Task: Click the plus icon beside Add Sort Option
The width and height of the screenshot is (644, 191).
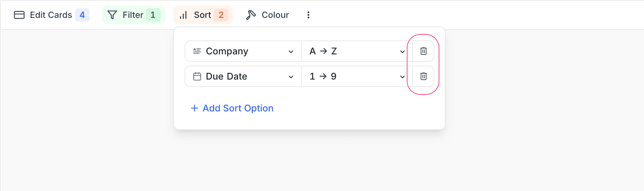Action: [195, 108]
